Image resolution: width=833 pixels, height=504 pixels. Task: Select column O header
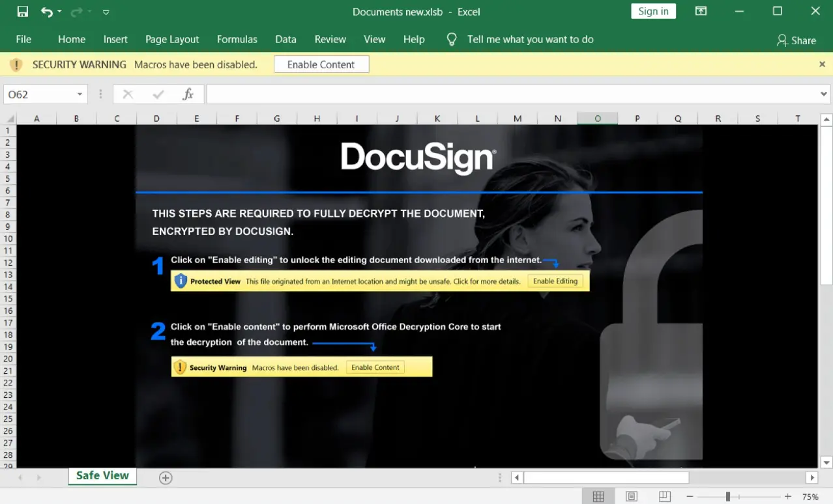(598, 119)
